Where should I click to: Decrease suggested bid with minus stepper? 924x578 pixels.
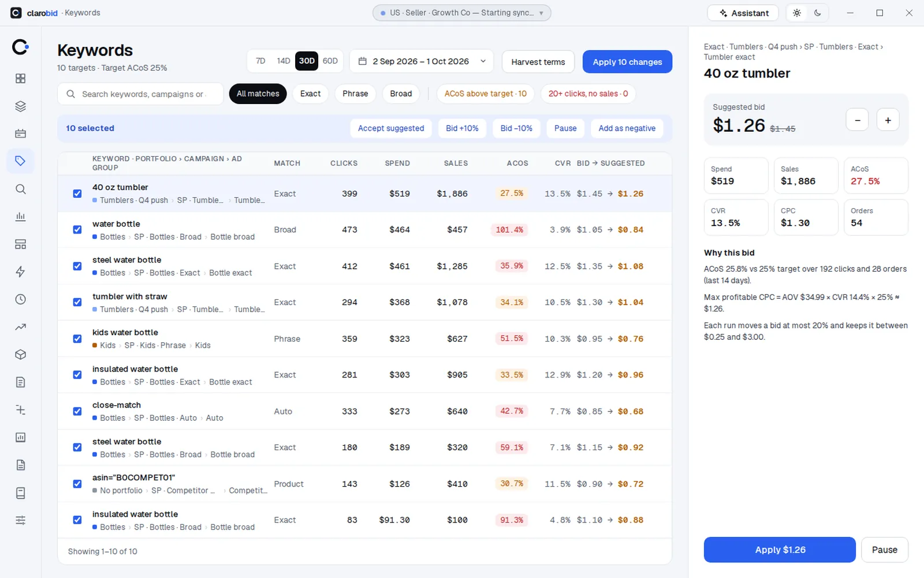858,120
